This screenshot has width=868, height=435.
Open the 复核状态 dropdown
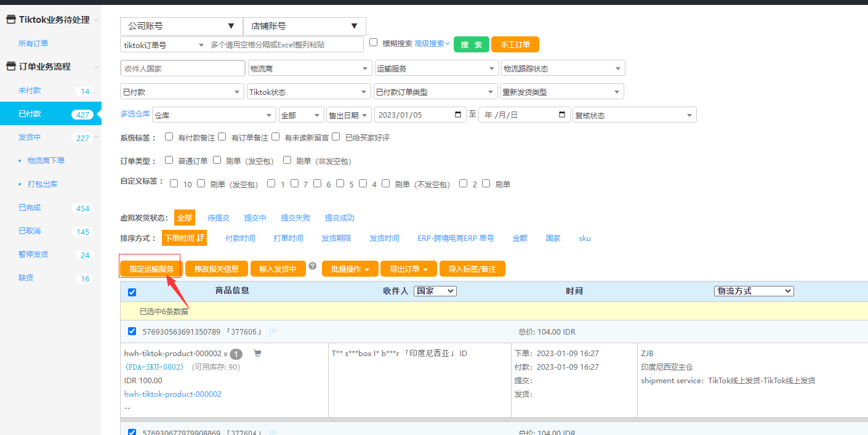635,115
